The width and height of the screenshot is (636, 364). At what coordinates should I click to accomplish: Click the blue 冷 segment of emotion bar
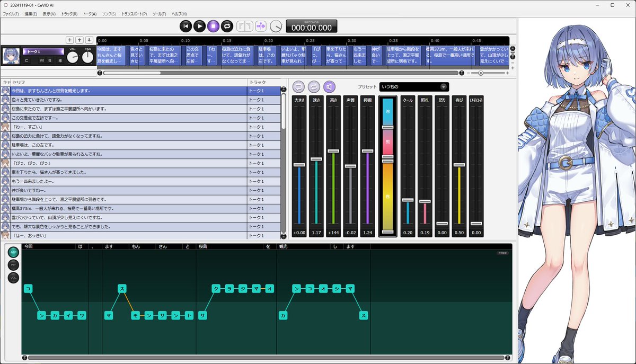tap(387, 111)
